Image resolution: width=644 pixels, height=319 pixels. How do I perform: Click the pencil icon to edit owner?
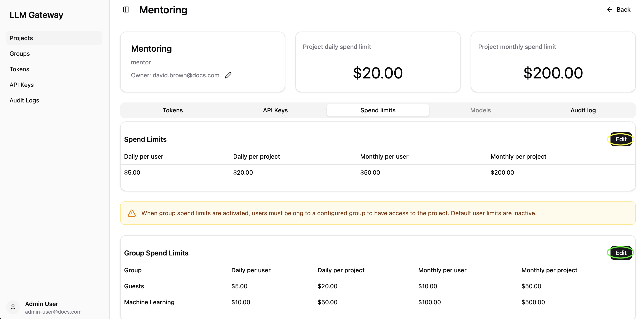click(x=228, y=75)
